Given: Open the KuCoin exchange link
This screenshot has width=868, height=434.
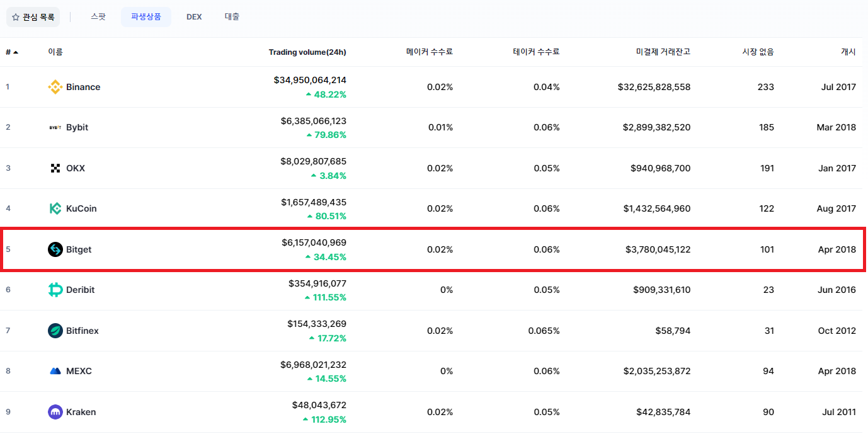Looking at the screenshot, I should coord(81,208).
